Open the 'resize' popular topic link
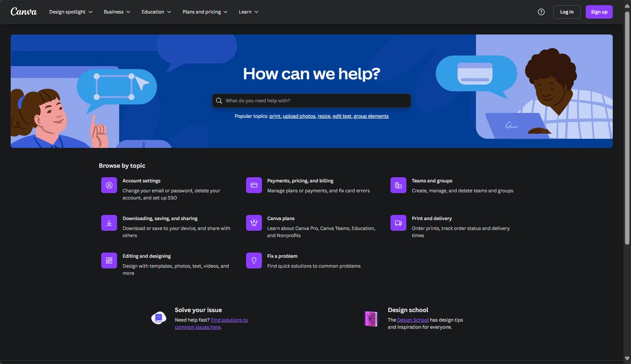 point(324,116)
